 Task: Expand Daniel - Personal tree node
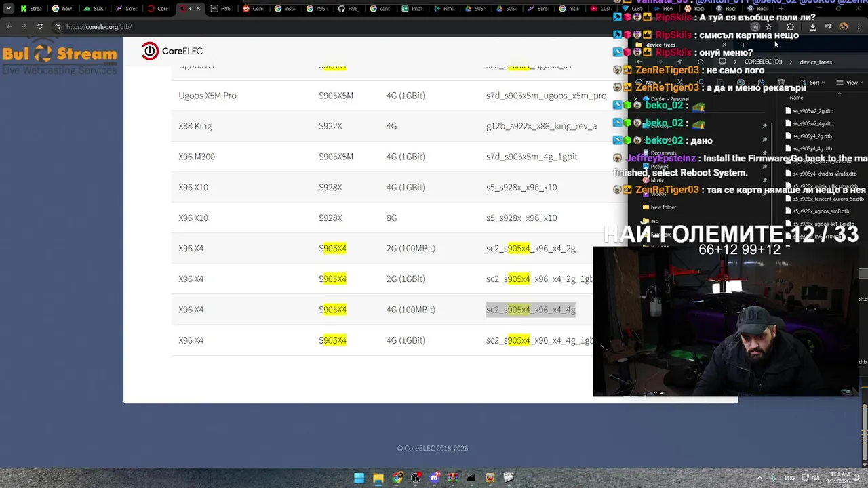[x=636, y=99]
